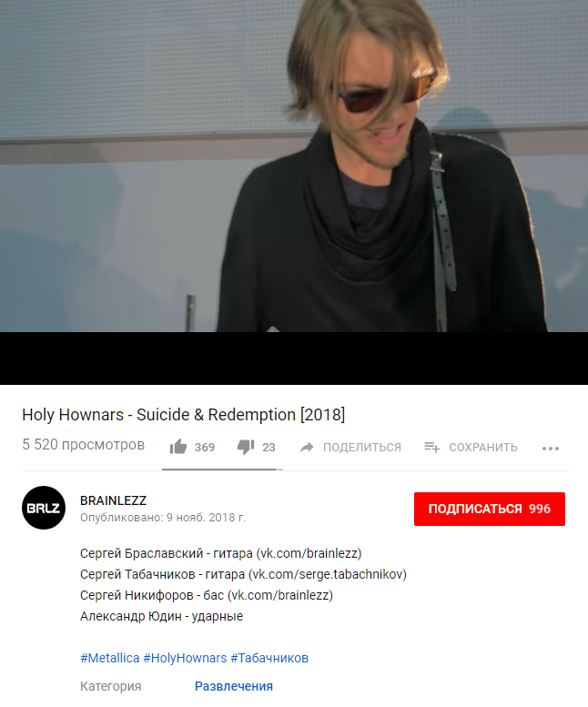Click the thumbs-up like icon

178,447
